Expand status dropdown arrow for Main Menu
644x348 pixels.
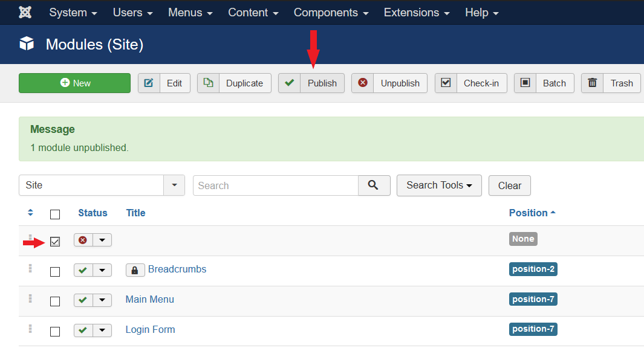click(x=102, y=300)
